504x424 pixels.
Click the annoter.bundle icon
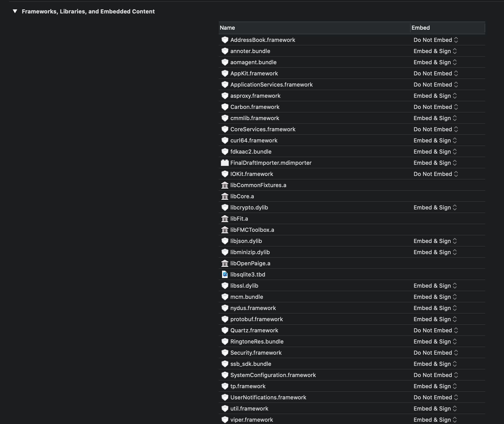click(x=225, y=51)
